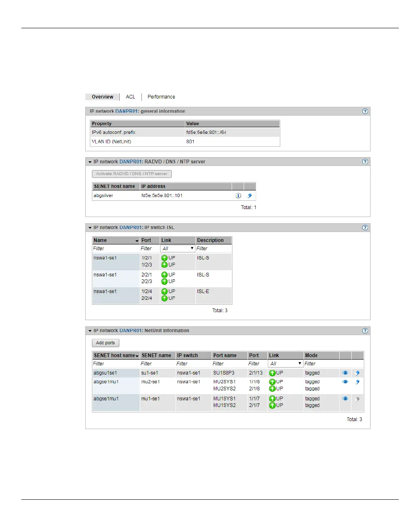Click Port name filter field

point(230,364)
